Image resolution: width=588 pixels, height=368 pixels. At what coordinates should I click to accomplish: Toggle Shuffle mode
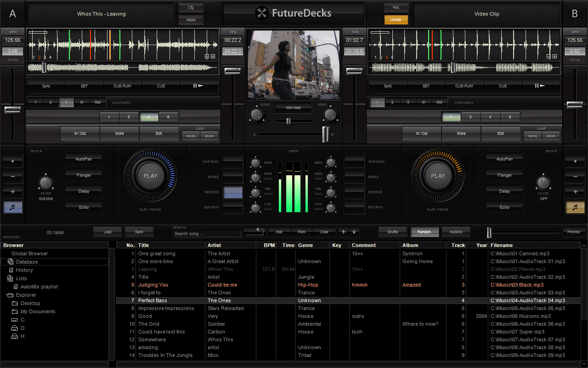click(393, 232)
